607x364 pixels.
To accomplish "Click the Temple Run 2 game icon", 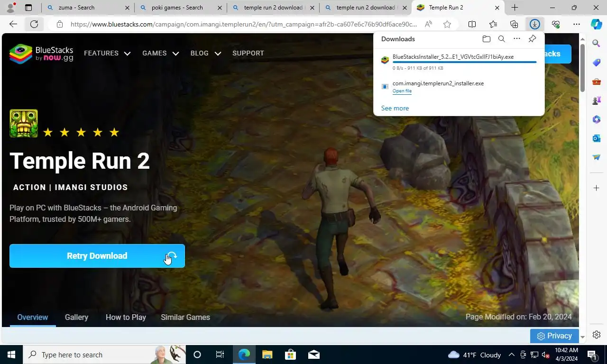I will (x=24, y=123).
